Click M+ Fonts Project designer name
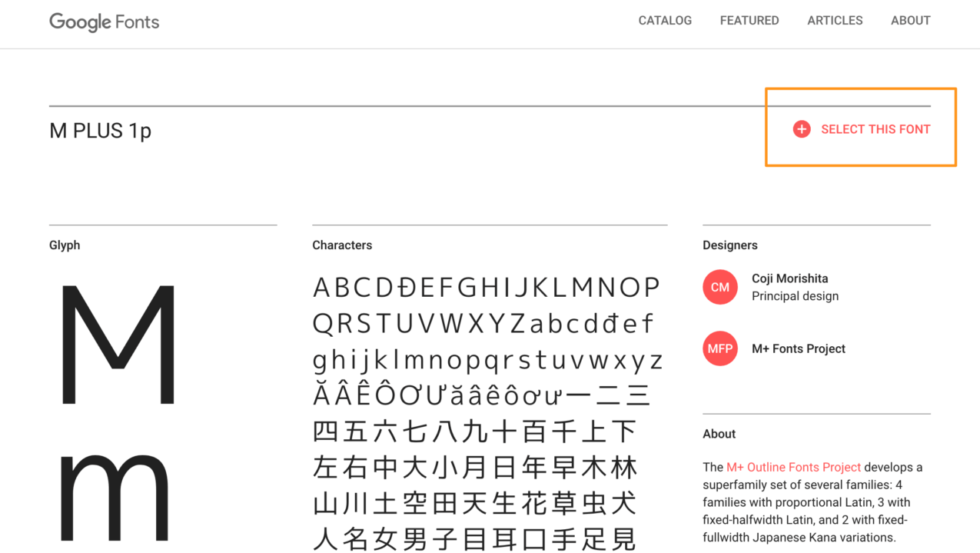The width and height of the screenshot is (980, 553). pos(798,348)
